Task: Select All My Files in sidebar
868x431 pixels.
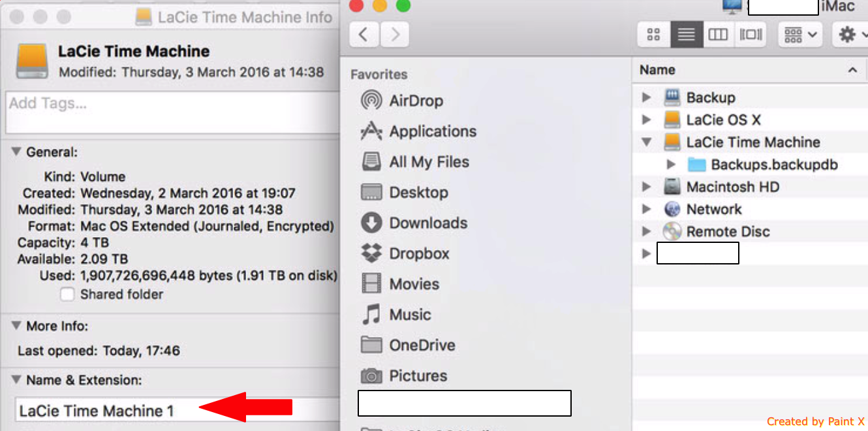Action: [x=415, y=162]
